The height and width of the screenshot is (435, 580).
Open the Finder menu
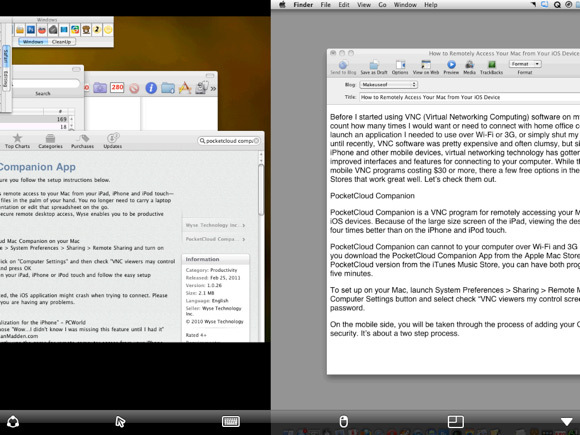point(303,5)
